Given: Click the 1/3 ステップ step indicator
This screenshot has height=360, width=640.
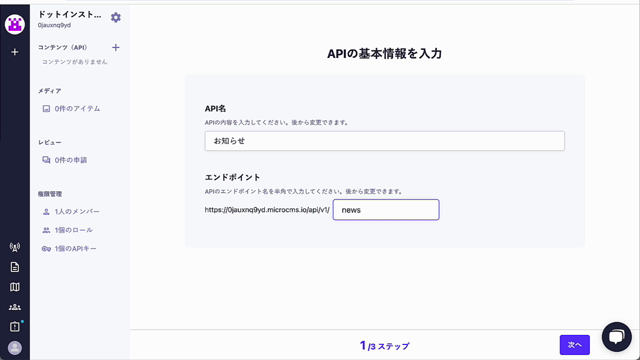Looking at the screenshot, I should pyautogui.click(x=384, y=346).
